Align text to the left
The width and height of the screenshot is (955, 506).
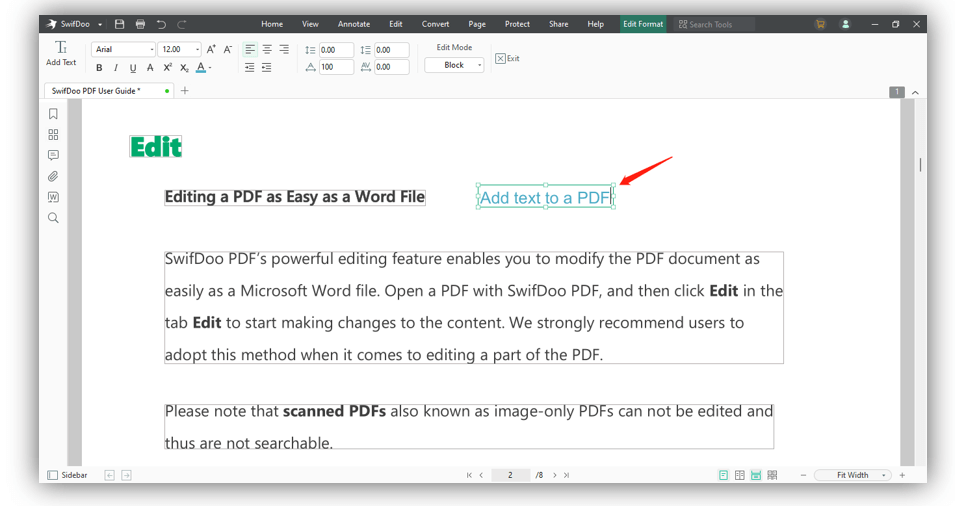click(250, 49)
